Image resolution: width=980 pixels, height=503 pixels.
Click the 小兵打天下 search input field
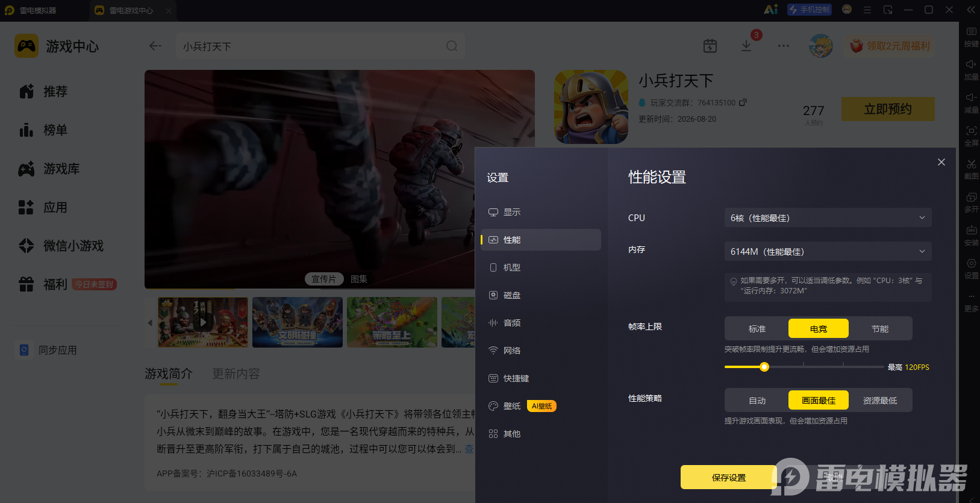[320, 46]
